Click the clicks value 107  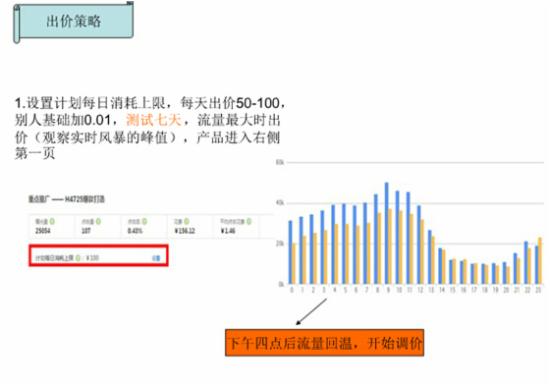[86, 231]
